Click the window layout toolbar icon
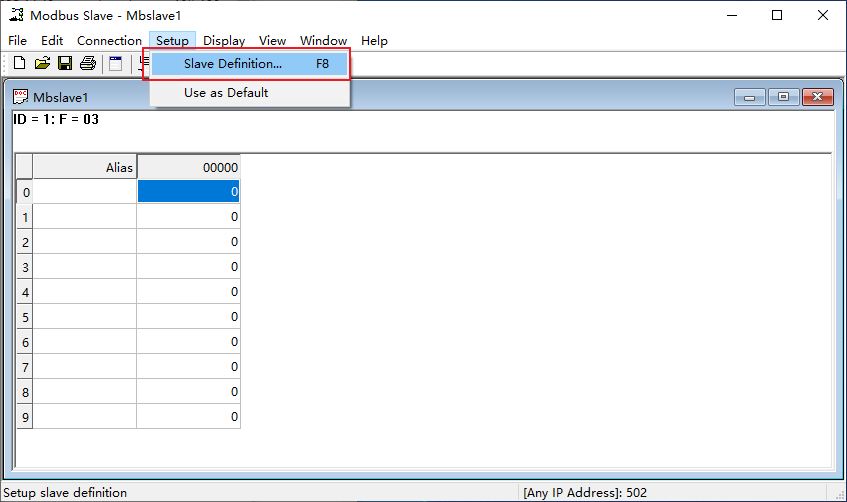847x502 pixels. tap(116, 63)
